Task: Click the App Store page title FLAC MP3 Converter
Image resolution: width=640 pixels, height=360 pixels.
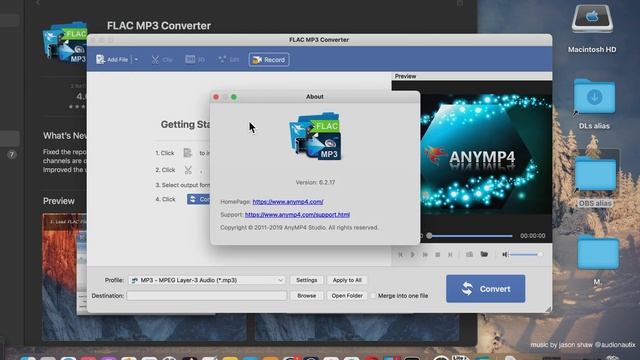Action: pyautogui.click(x=159, y=26)
